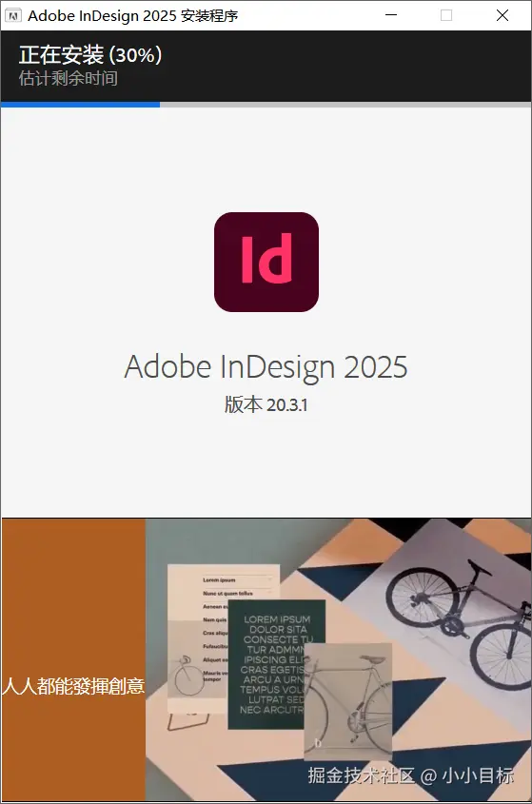Click the 版本 20.3.1 version text
Screen dimensions: 532x804
pos(266,405)
